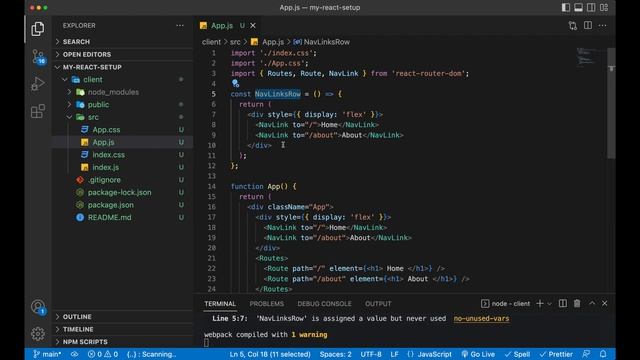Expand the TIMELINE section
This screenshot has width=640, height=360.
click(x=122, y=329)
